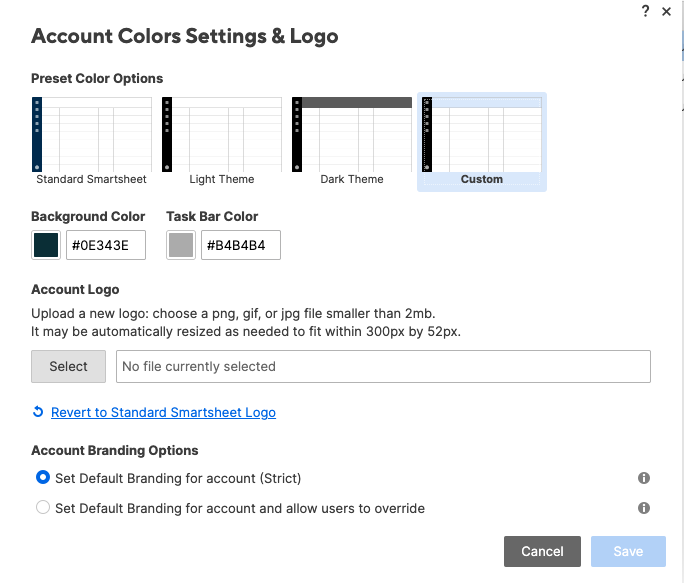Select the Custom color preset
Screen dimensions: 684x583
point(482,142)
